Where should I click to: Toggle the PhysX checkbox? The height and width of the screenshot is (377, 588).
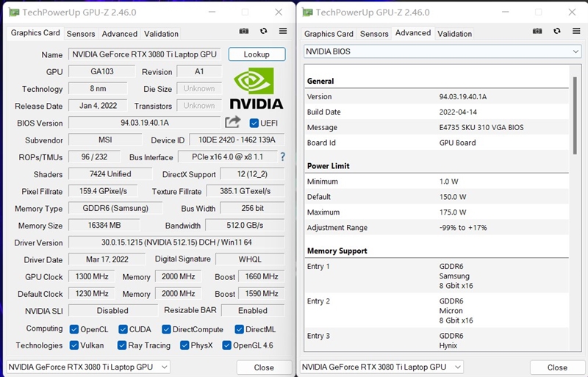(x=184, y=345)
